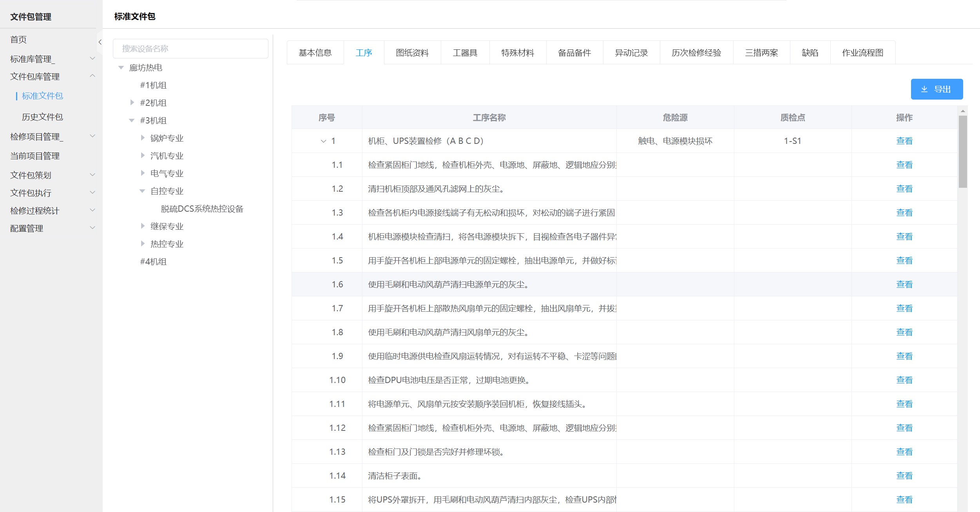The width and height of the screenshot is (980, 512).
Task: Select 脱硫DCS系统热控设备 tree item
Action: pyautogui.click(x=202, y=209)
